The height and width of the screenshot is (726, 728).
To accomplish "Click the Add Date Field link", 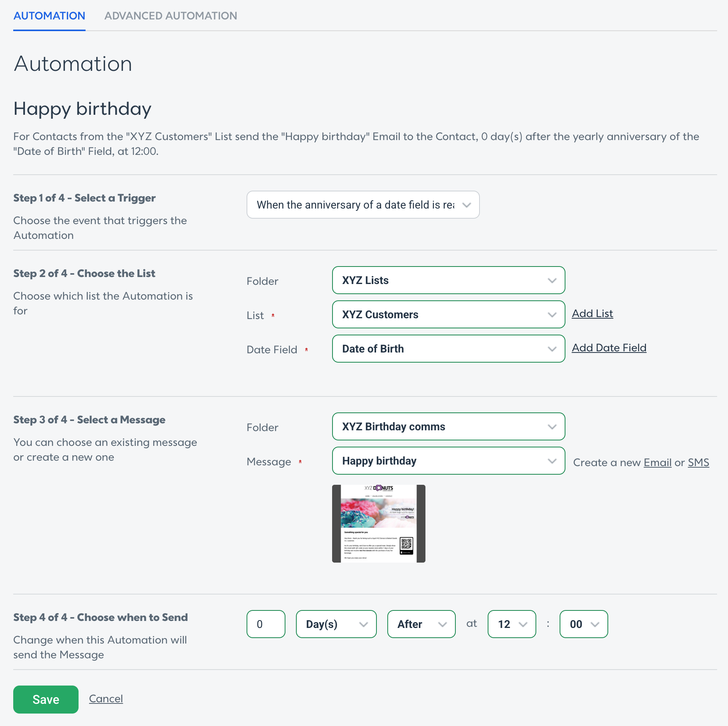I will click(x=609, y=348).
